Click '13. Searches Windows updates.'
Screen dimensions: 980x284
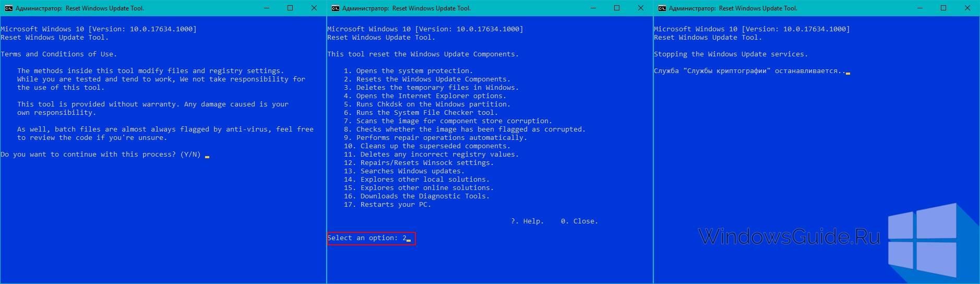[x=404, y=171]
